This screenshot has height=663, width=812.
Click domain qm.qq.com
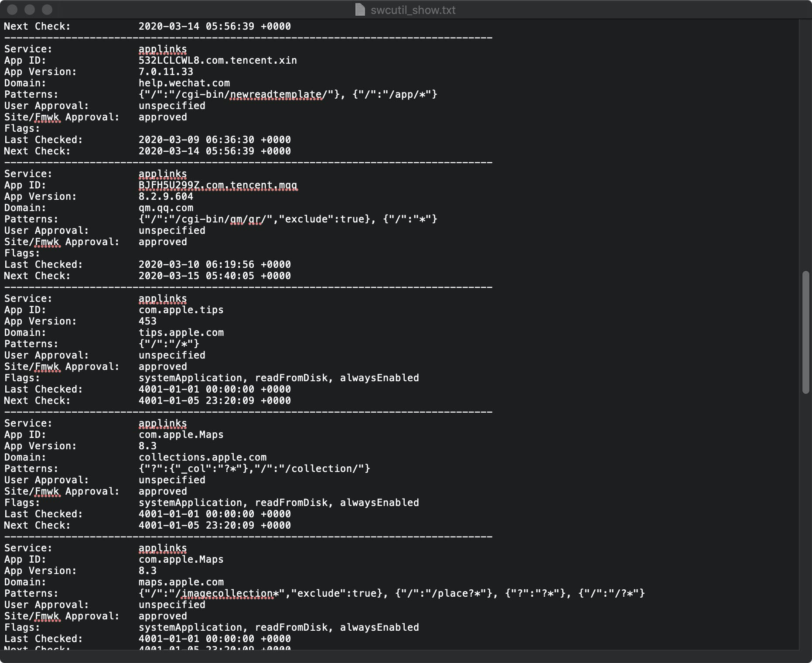(x=166, y=208)
